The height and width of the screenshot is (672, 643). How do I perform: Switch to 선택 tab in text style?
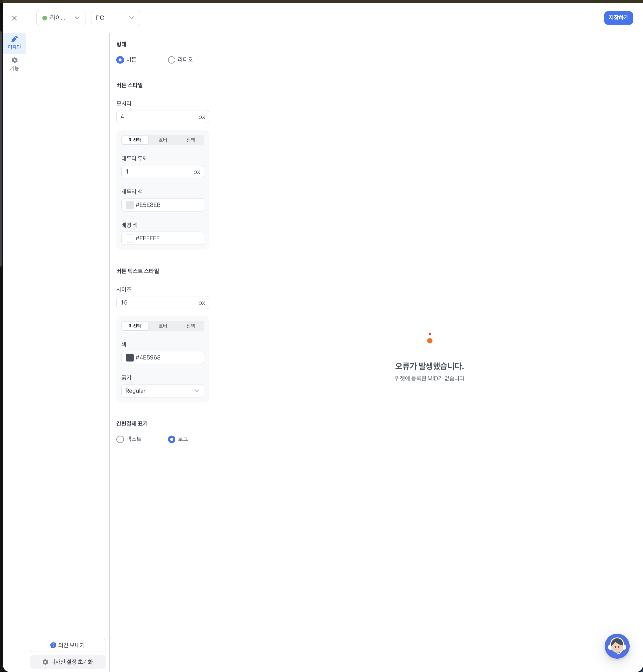190,326
